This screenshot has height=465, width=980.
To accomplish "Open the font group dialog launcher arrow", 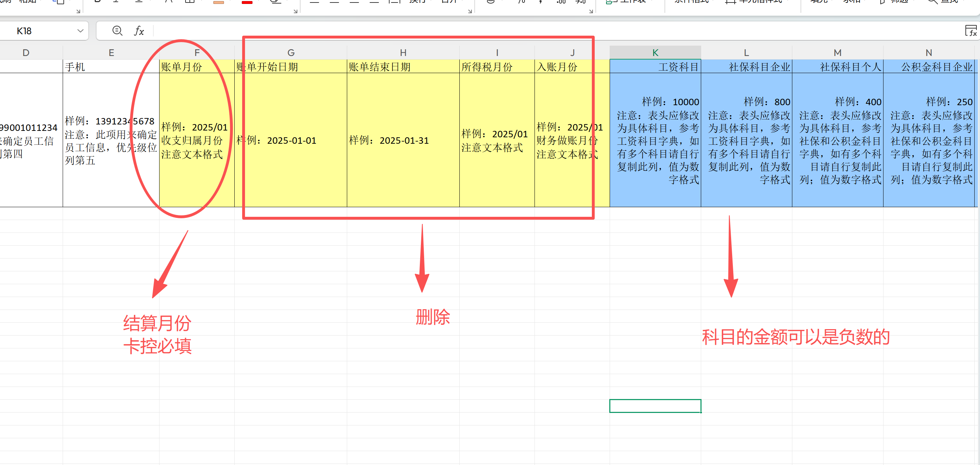I will [x=295, y=11].
